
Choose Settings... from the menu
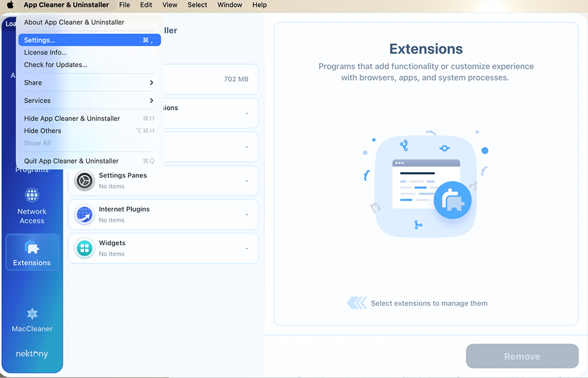[89, 40]
